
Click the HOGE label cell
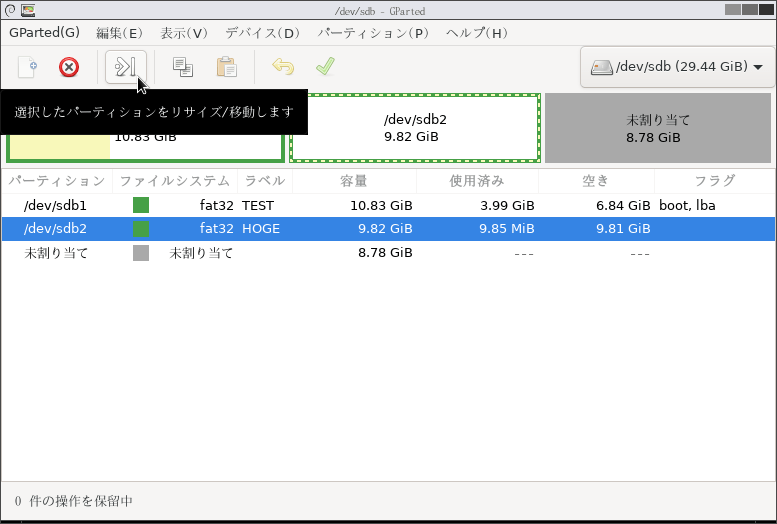pyautogui.click(x=261, y=229)
